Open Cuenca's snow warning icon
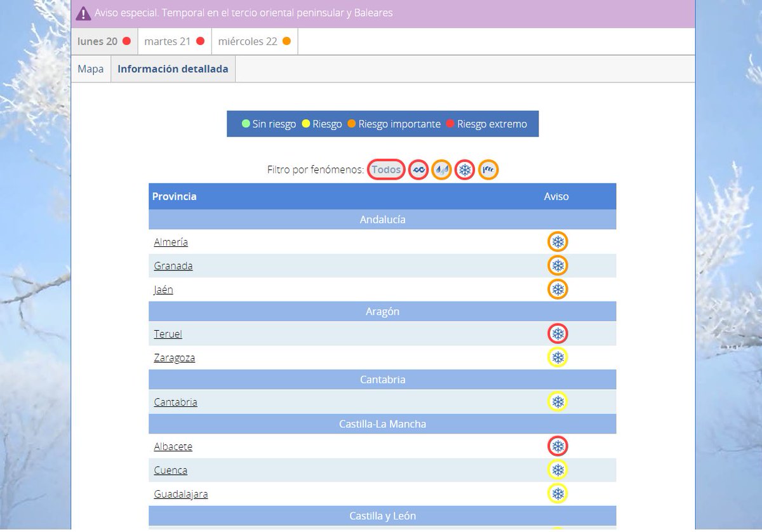The height and width of the screenshot is (532, 762). click(x=558, y=470)
